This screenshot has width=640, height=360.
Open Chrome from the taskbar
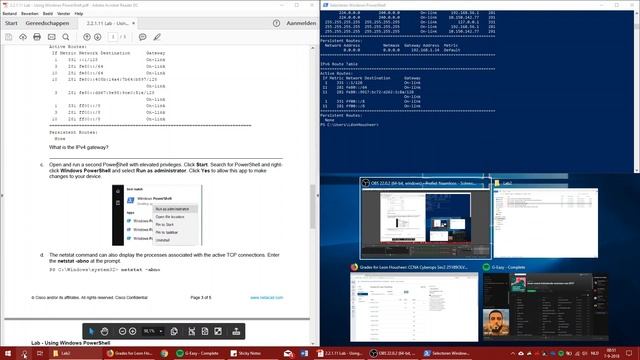point(164,353)
